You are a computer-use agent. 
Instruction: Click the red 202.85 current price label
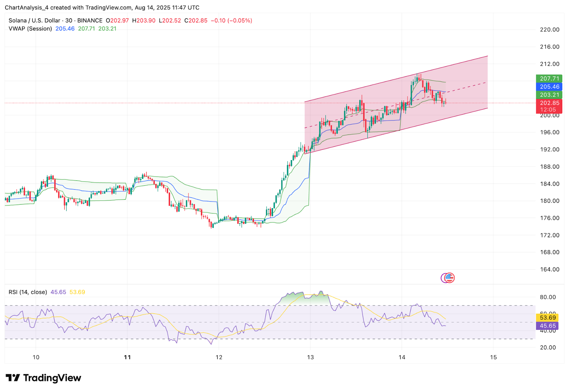click(x=549, y=103)
